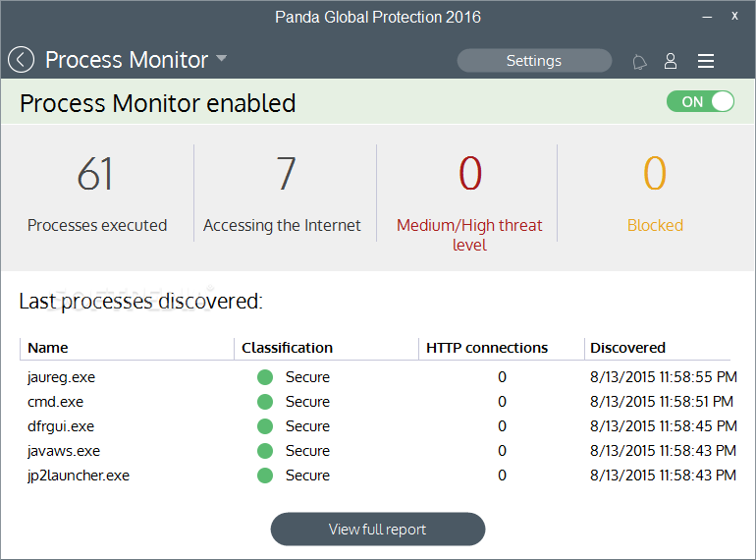756x560 pixels.
Task: Click HTTP connections value for cmd.exe
Action: [502, 402]
